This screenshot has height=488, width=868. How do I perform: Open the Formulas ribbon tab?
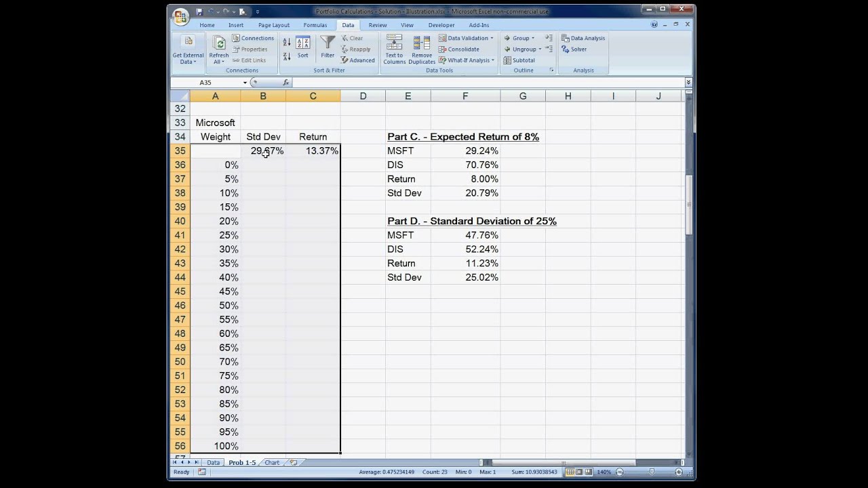(x=315, y=25)
